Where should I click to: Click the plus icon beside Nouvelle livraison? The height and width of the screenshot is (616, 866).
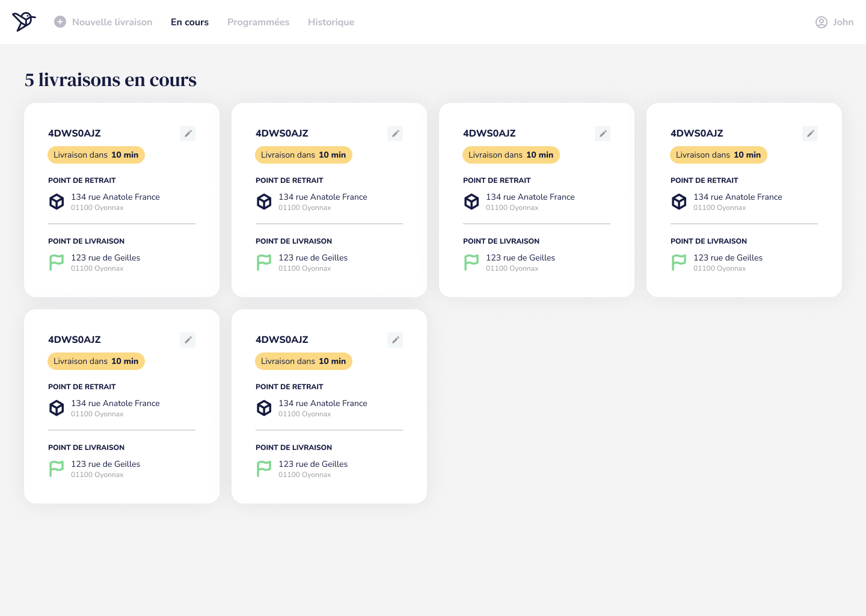60,22
